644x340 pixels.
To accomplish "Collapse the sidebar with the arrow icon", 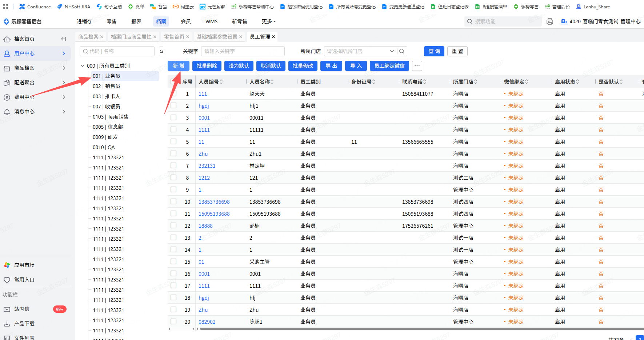I will (64, 39).
